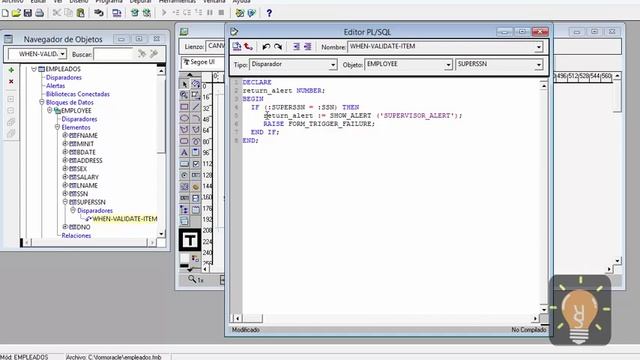Select the LNAME item in the tree
The height and width of the screenshot is (360, 640).
pos(87,185)
